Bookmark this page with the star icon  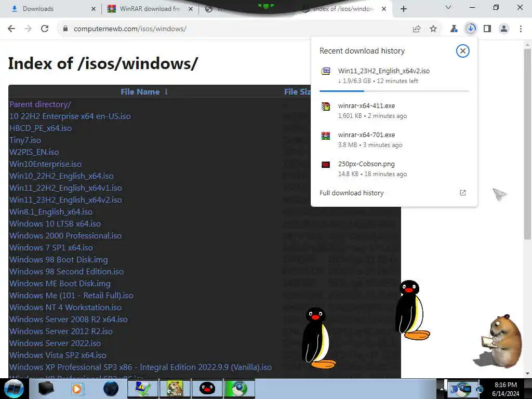[433, 29]
